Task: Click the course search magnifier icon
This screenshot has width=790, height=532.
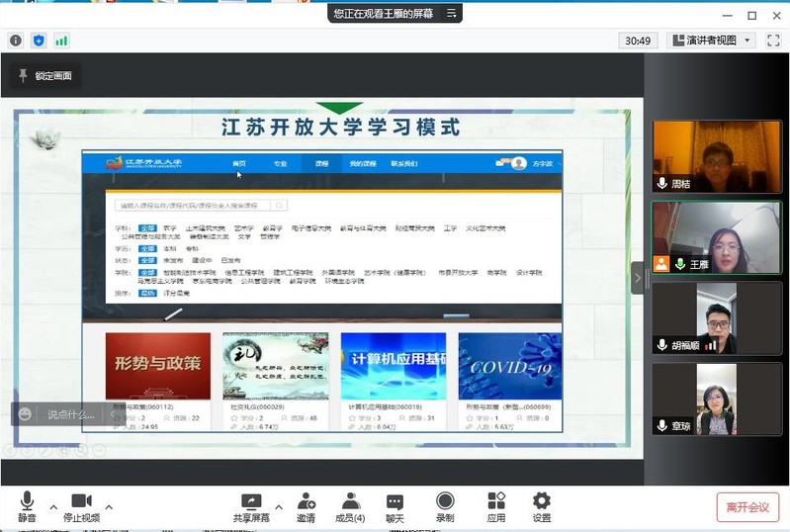Action: (279, 206)
